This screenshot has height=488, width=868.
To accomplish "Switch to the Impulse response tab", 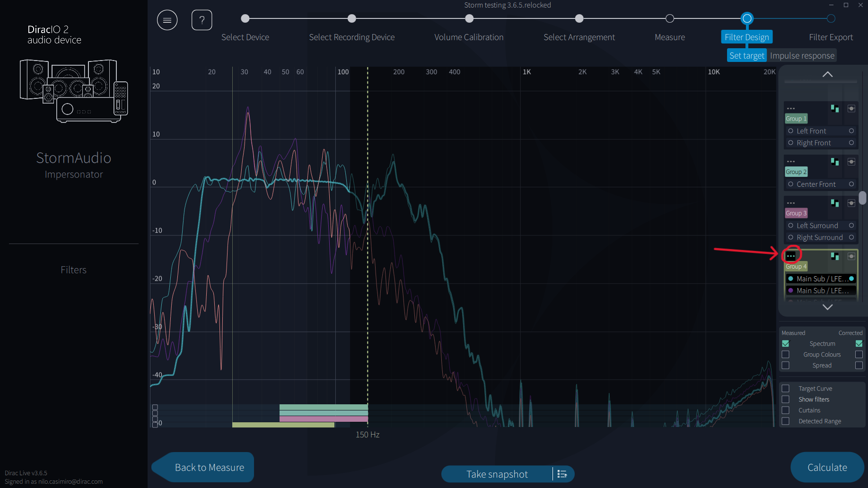I will pos(802,56).
